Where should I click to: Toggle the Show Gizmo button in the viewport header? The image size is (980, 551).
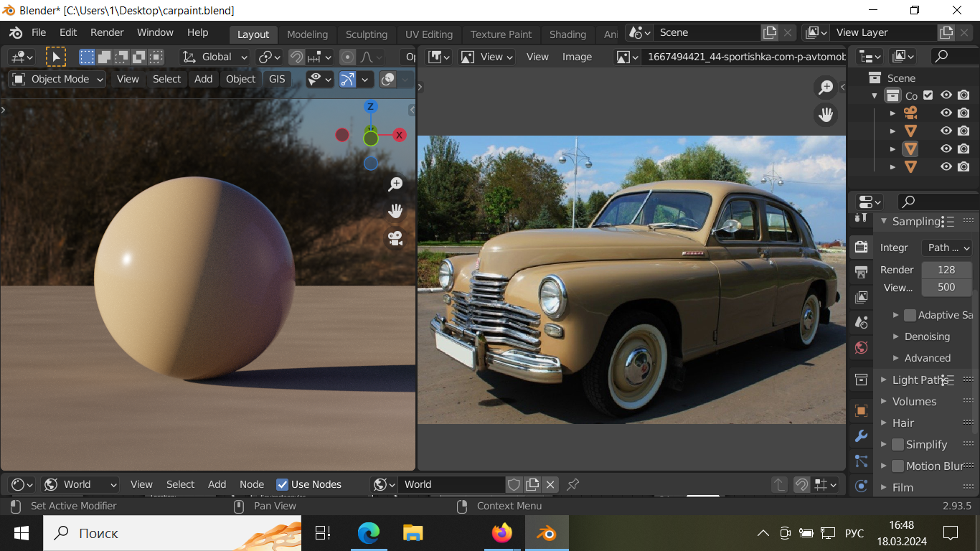coord(347,79)
